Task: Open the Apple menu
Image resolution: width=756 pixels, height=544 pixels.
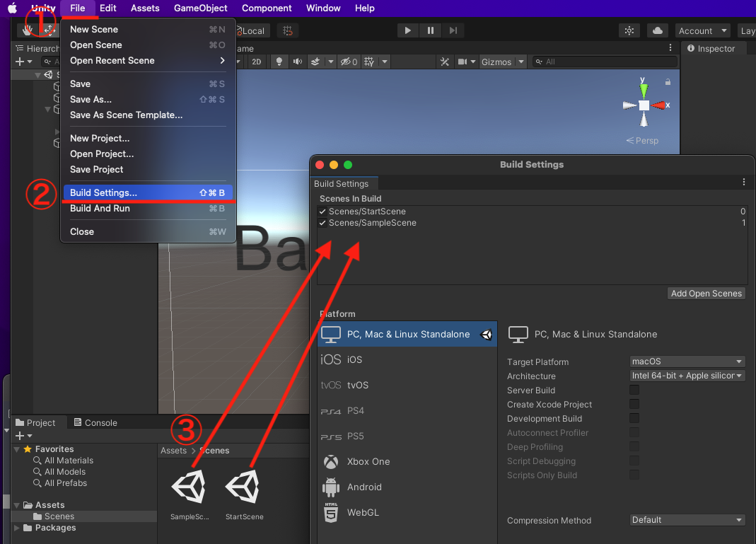Action: tap(13, 8)
